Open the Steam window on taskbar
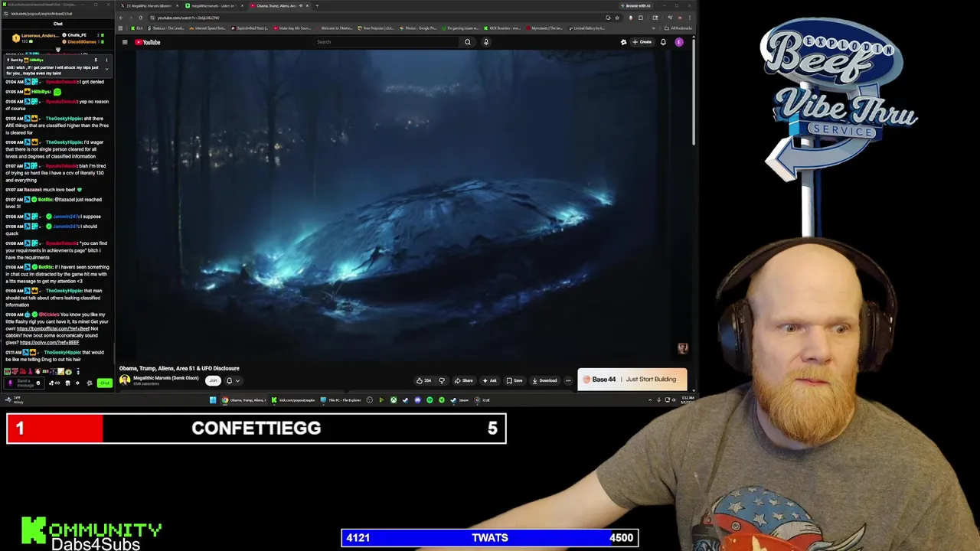Screen dimensions: 980x551 (459, 399)
